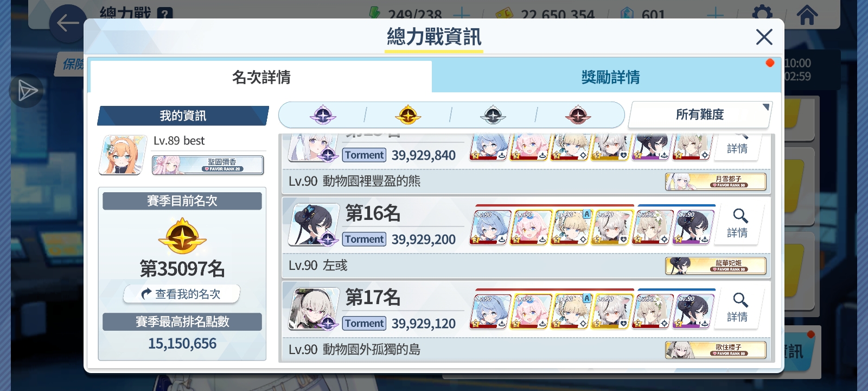Viewport: 868px width, 391px height.
Task: Click the 龍華妃姬 favor rank badge
Action: (x=716, y=266)
